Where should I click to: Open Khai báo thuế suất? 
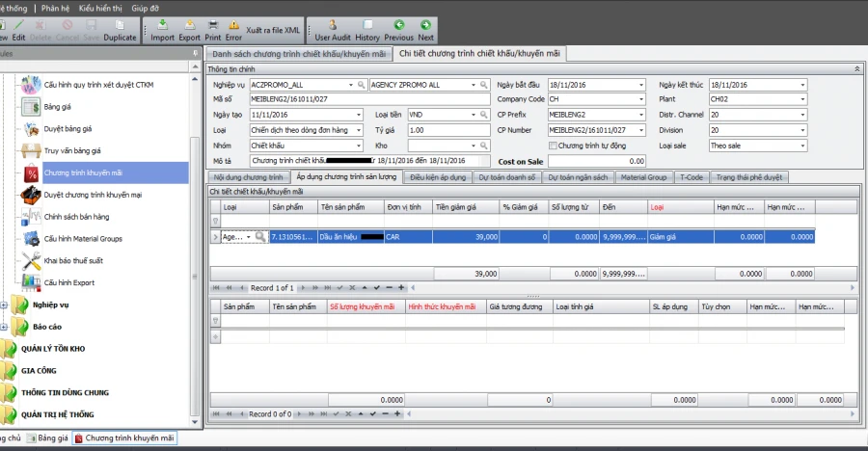click(73, 260)
